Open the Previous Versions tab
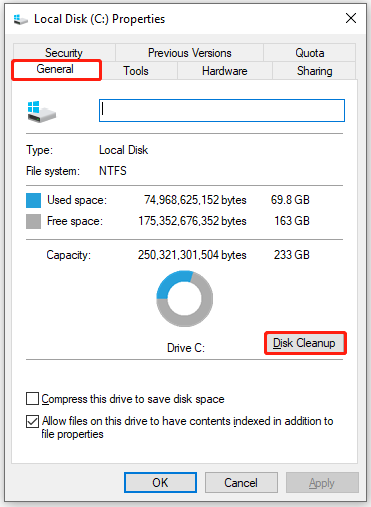Viewport: 371px width, 507px height. tap(190, 53)
